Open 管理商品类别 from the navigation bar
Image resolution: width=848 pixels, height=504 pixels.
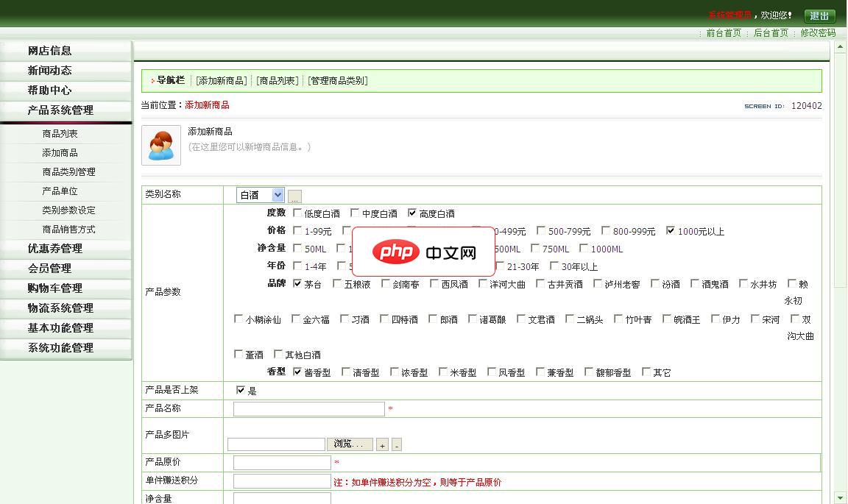pos(337,80)
